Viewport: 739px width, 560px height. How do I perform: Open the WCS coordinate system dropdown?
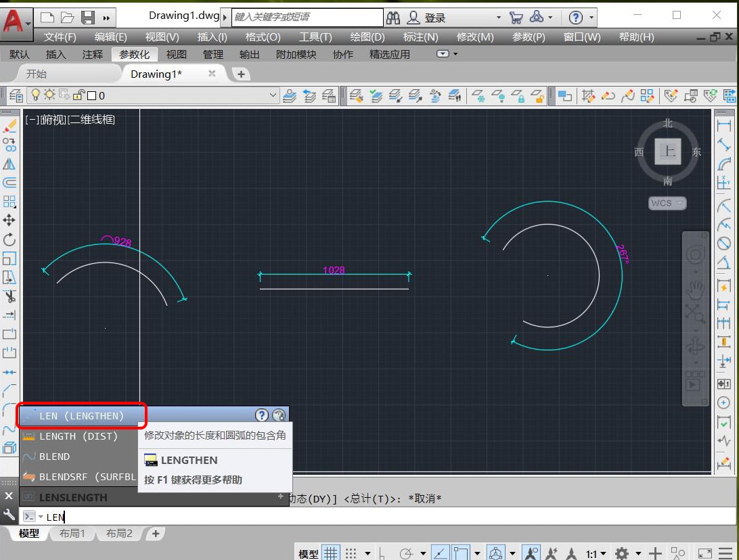tap(667, 203)
